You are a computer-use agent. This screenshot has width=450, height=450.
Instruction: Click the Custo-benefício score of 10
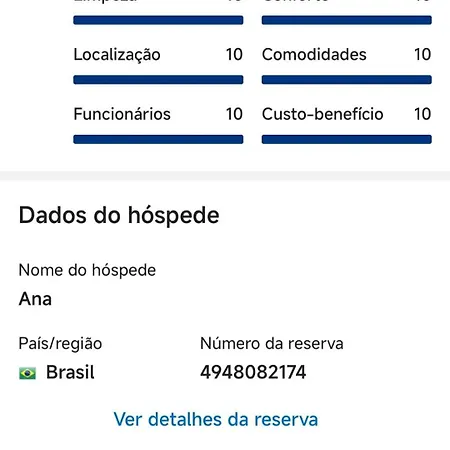click(x=423, y=114)
